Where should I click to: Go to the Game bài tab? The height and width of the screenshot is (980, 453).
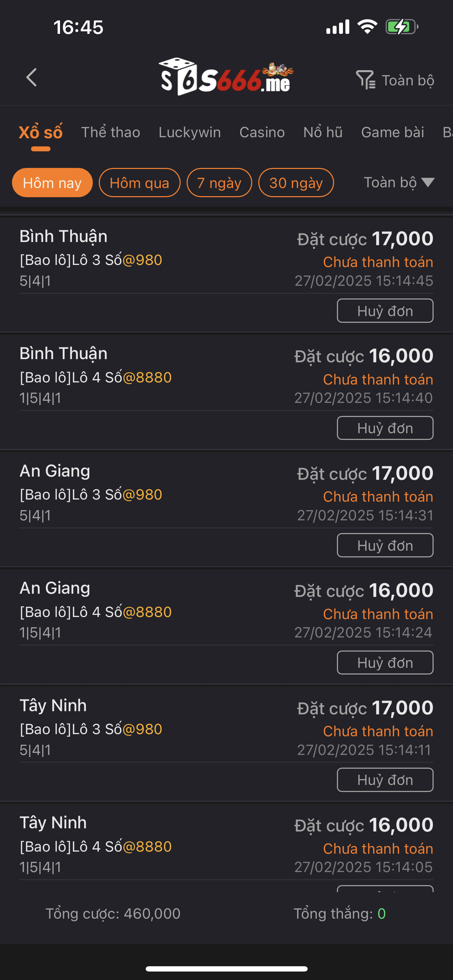coord(392,132)
